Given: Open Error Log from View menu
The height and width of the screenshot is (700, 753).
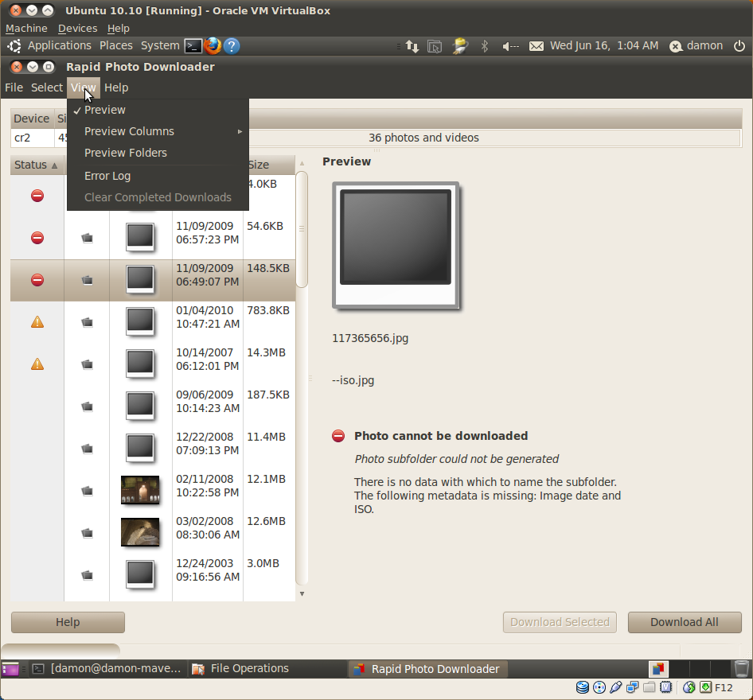Looking at the screenshot, I should 107,176.
